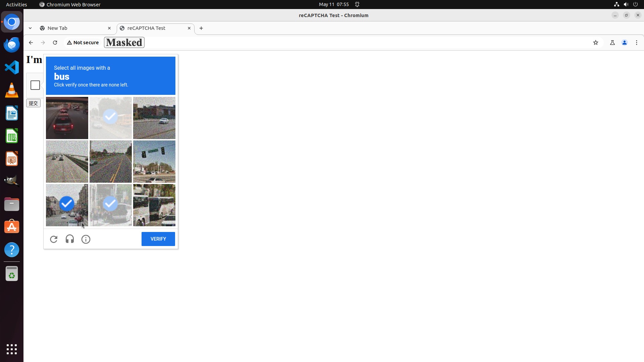
Task: Click the Not secure site info indicator
Action: 83,43
